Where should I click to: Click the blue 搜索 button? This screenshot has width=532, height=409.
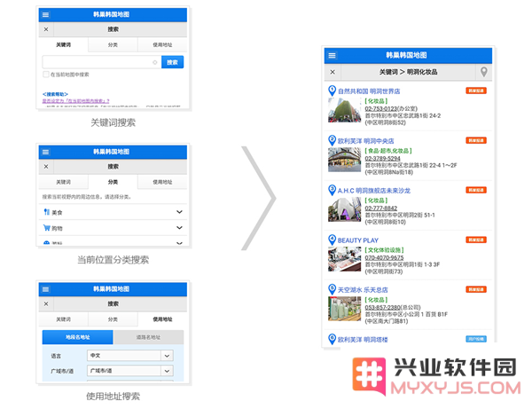pos(172,62)
